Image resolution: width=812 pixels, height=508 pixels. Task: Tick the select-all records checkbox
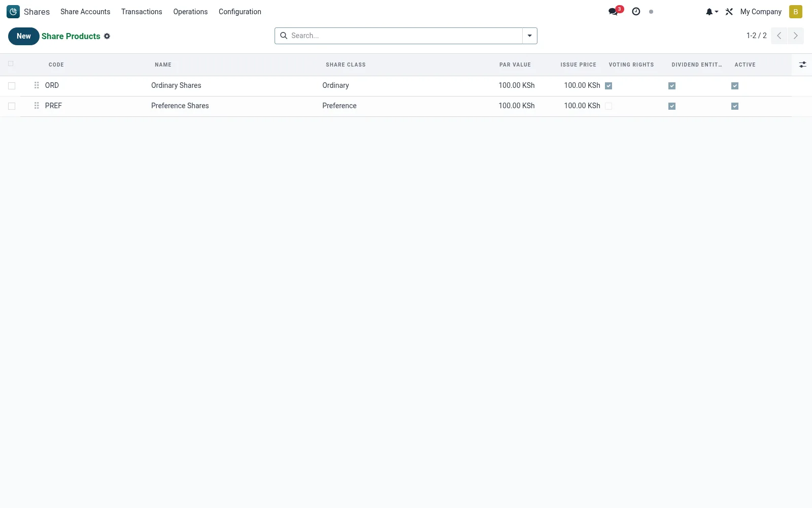click(x=11, y=63)
